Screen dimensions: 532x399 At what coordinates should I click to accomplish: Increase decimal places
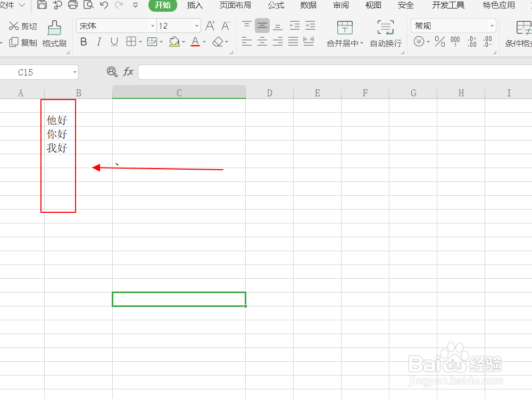pos(472,41)
